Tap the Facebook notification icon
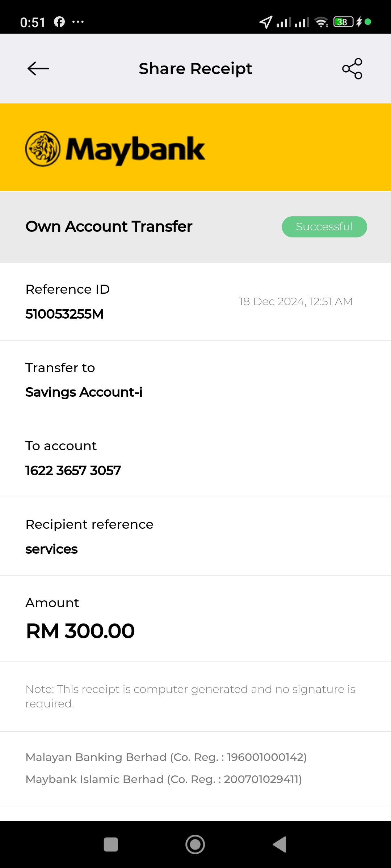The image size is (391, 868). pos(59,22)
